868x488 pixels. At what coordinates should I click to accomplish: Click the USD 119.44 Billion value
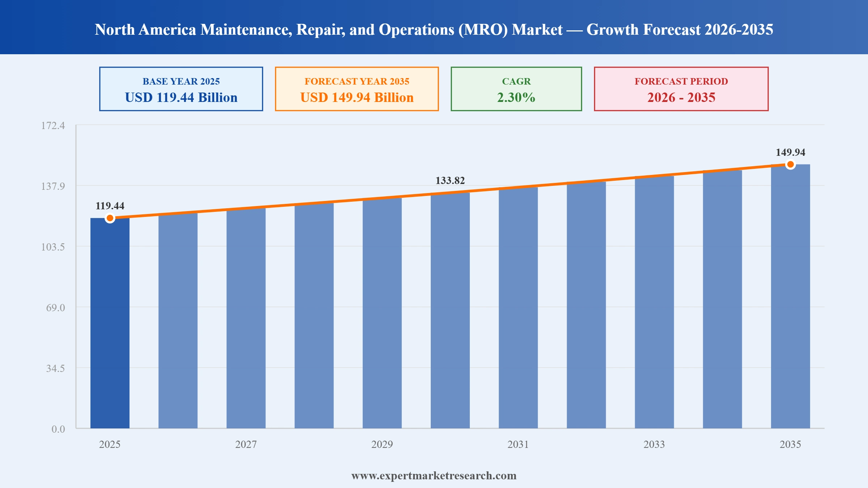(181, 97)
